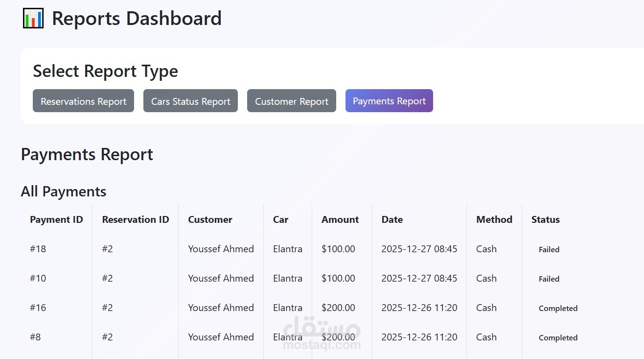Click Failed status badge for payment #10

(549, 279)
